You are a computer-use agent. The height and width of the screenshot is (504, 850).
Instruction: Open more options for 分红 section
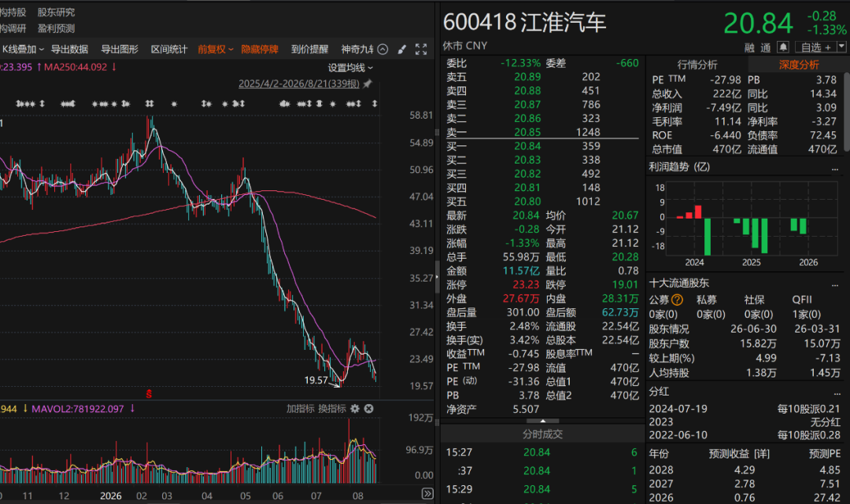pos(835,393)
